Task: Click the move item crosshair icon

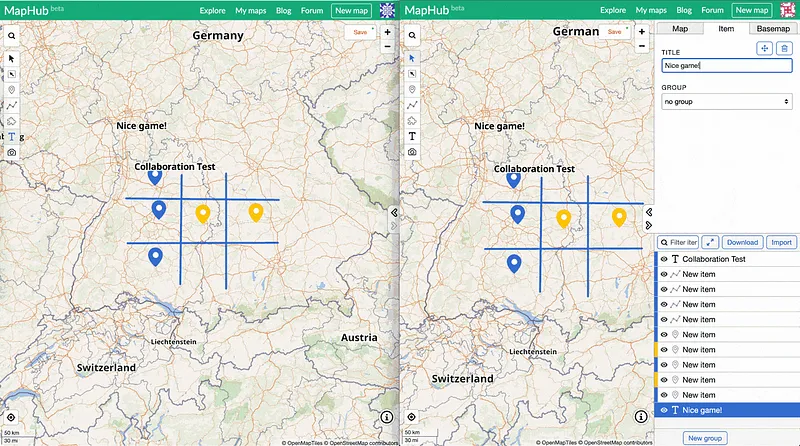Action: pyautogui.click(x=765, y=48)
